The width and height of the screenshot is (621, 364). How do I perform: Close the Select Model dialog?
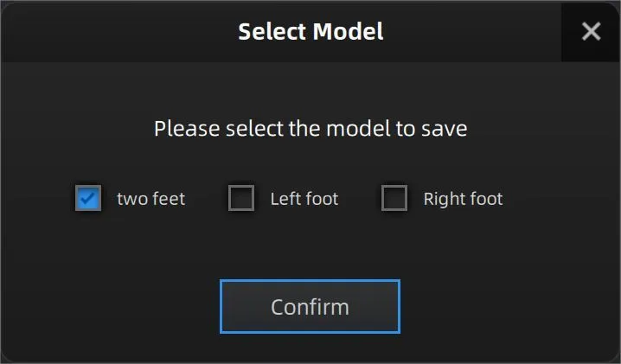coord(591,32)
